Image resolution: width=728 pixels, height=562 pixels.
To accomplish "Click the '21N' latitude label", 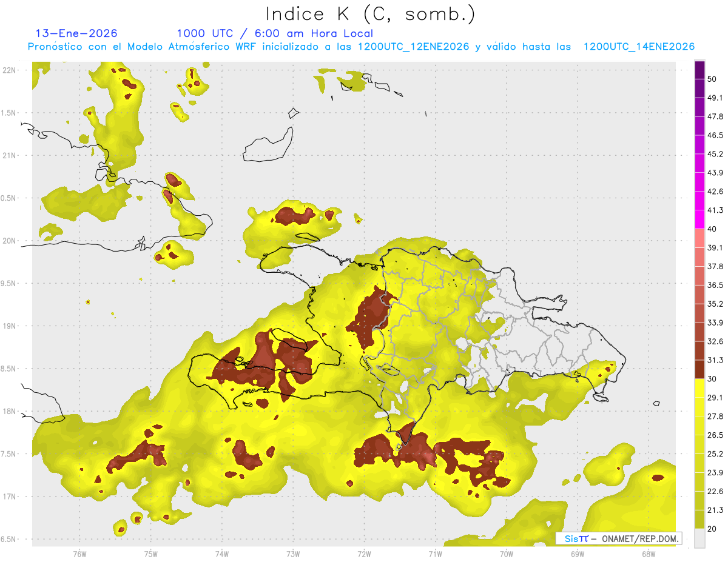I will pyautogui.click(x=9, y=155).
